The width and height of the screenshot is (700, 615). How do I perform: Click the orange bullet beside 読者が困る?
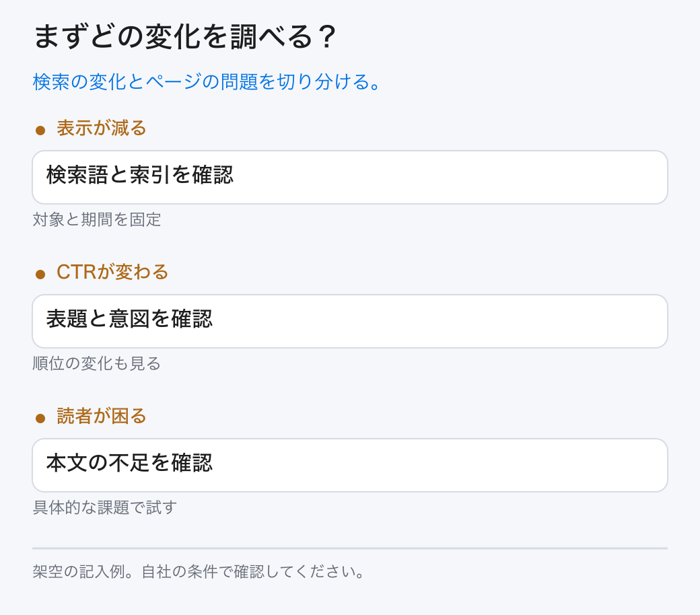[x=40, y=418]
